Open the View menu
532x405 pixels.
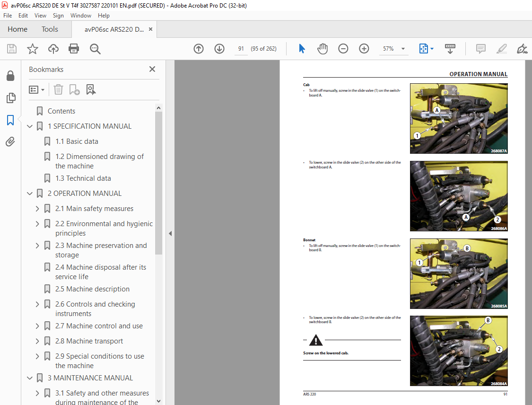[40, 16]
